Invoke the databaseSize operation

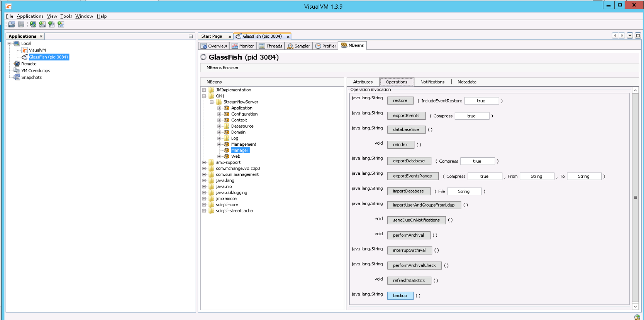tap(406, 130)
